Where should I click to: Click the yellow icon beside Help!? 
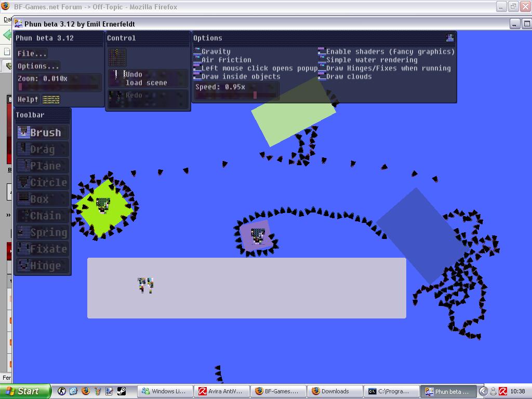click(51, 99)
